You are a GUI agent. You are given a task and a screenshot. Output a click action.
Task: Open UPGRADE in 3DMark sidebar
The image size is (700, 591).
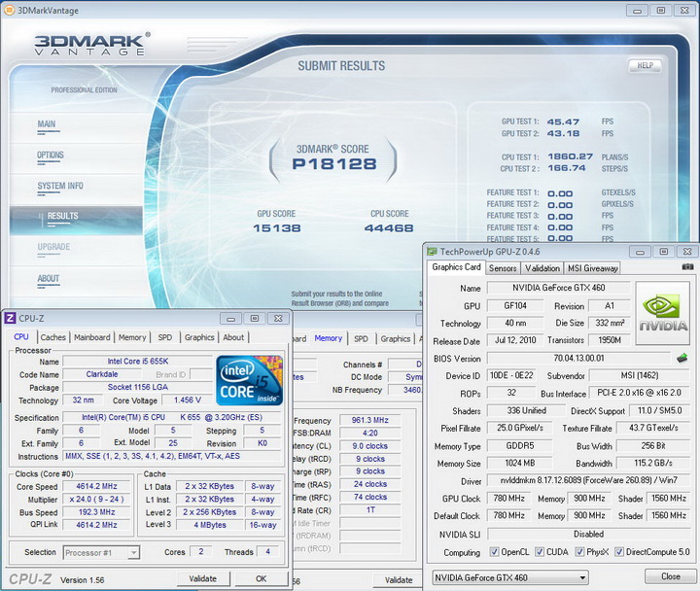point(53,247)
